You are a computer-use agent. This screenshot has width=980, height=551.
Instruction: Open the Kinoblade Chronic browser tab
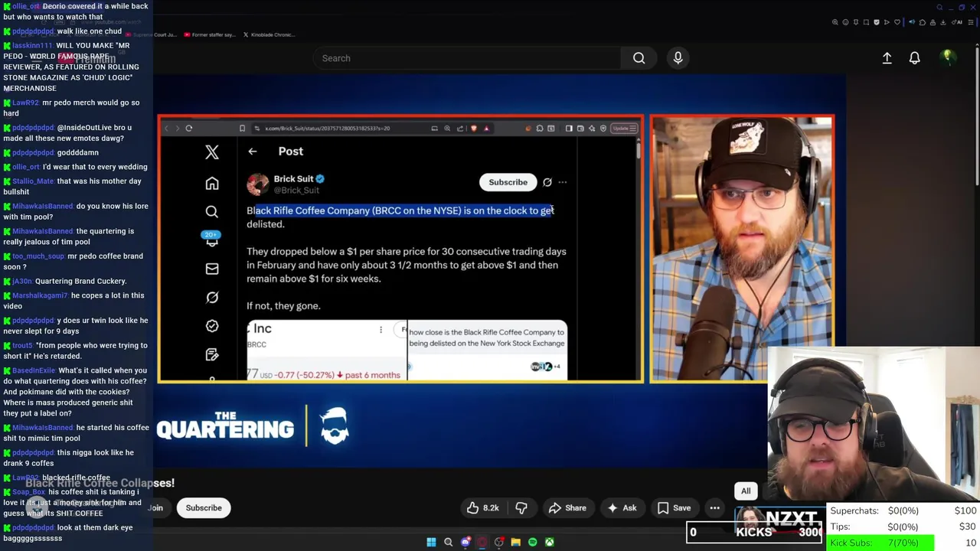[268, 34]
